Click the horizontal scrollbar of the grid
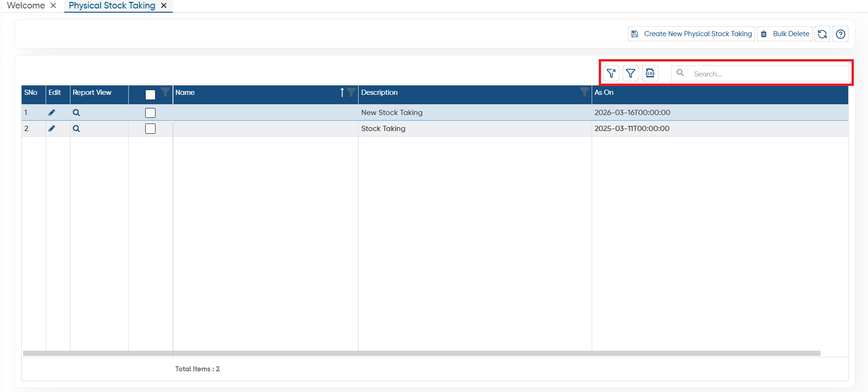Image resolution: width=868 pixels, height=392 pixels. 422,353
